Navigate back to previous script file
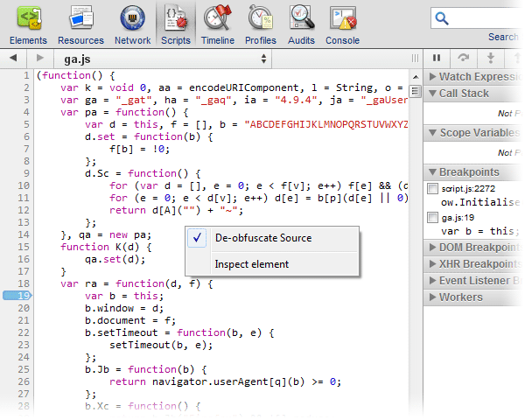The image size is (525, 420). pos(13,58)
